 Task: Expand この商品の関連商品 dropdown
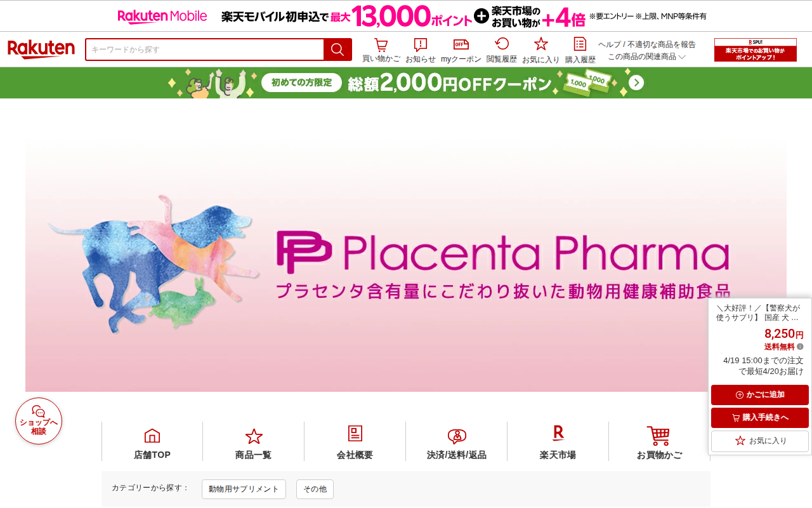pos(646,57)
